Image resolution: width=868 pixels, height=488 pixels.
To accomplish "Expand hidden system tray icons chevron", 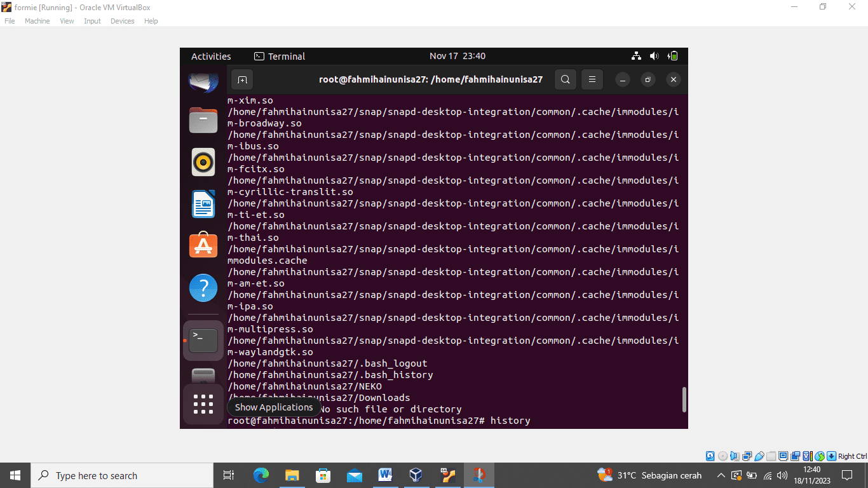I will (x=721, y=475).
